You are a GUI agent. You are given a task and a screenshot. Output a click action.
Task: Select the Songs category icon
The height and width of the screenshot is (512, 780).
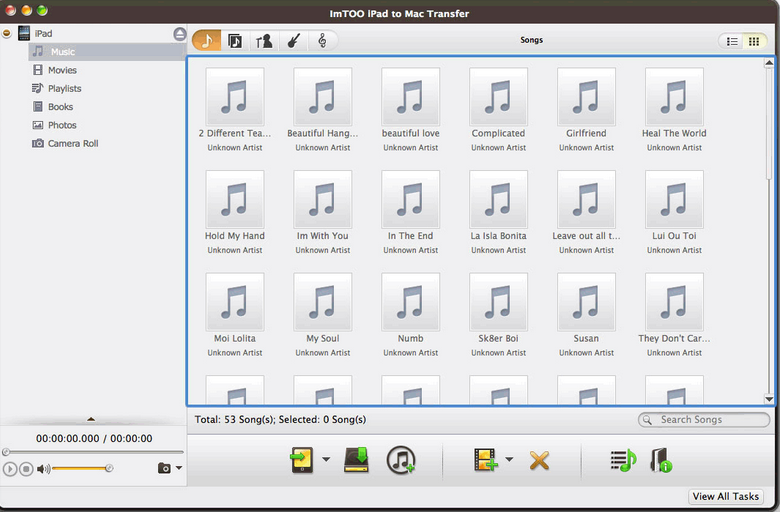pyautogui.click(x=206, y=40)
